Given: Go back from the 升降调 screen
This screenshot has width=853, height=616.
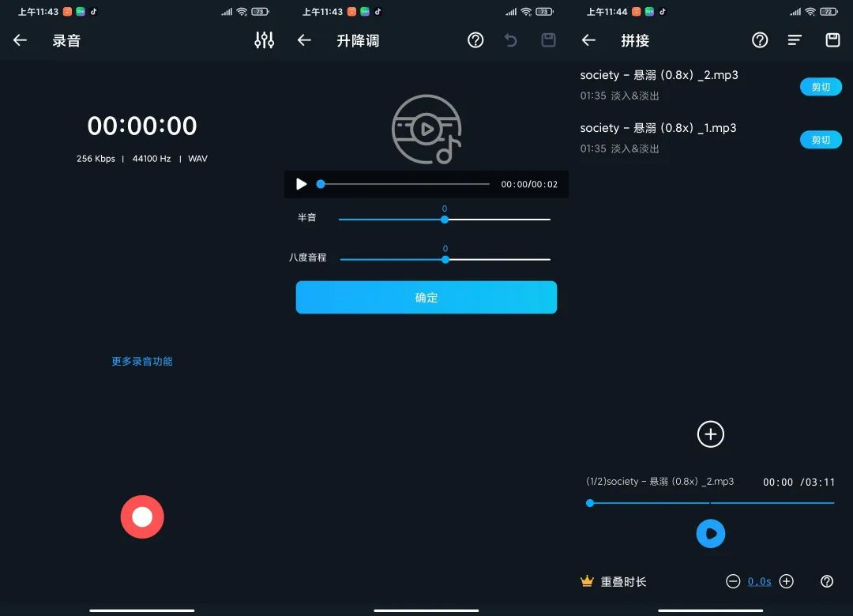Looking at the screenshot, I should [305, 40].
